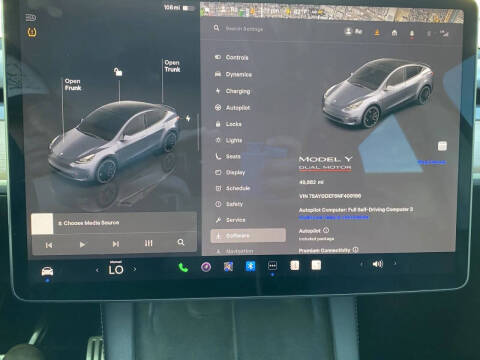480x360 pixels.
Task: Go to the Locks settings
Action: point(229,124)
